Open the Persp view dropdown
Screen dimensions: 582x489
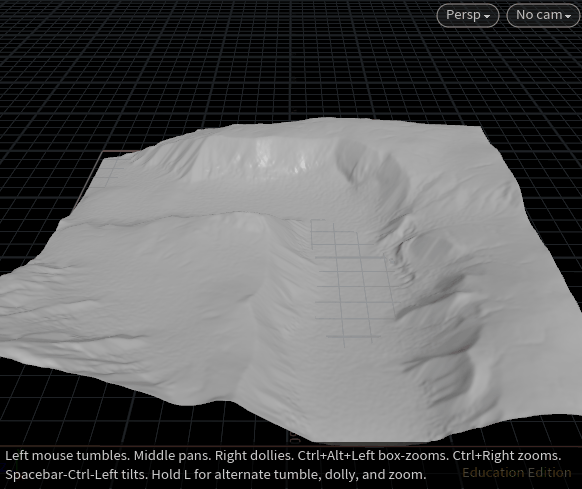coord(468,15)
